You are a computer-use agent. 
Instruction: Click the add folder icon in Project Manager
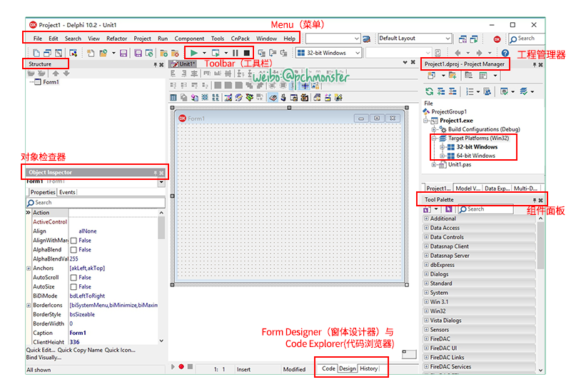click(453, 76)
